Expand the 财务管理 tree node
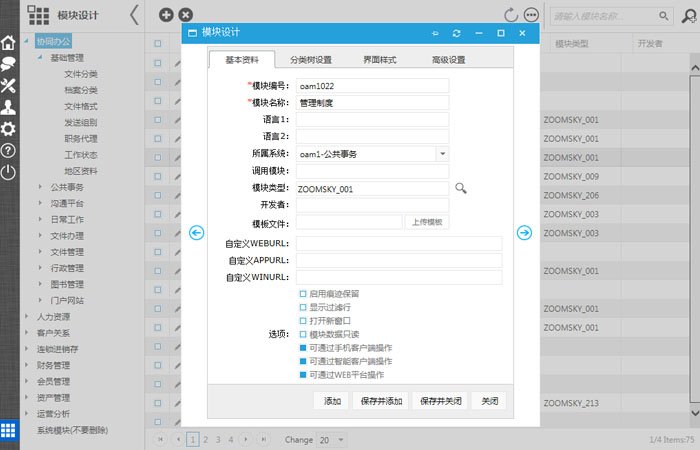The height and width of the screenshot is (450, 700). (26, 365)
